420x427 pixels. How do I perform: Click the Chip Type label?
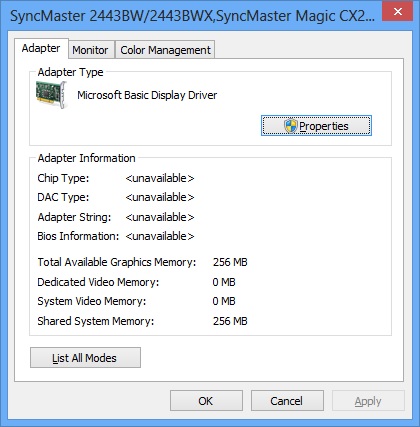(x=63, y=178)
